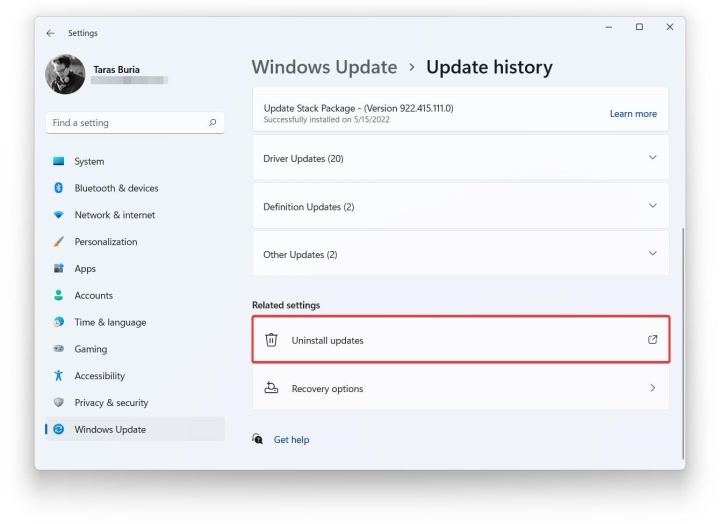Expand the Driver Updates (20) section
Image resolution: width=720 pixels, height=524 pixels.
click(x=653, y=158)
